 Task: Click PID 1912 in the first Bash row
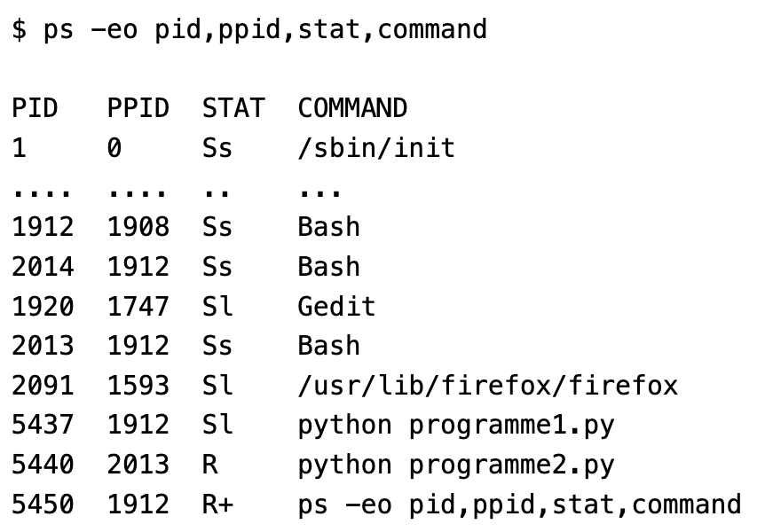(43, 227)
